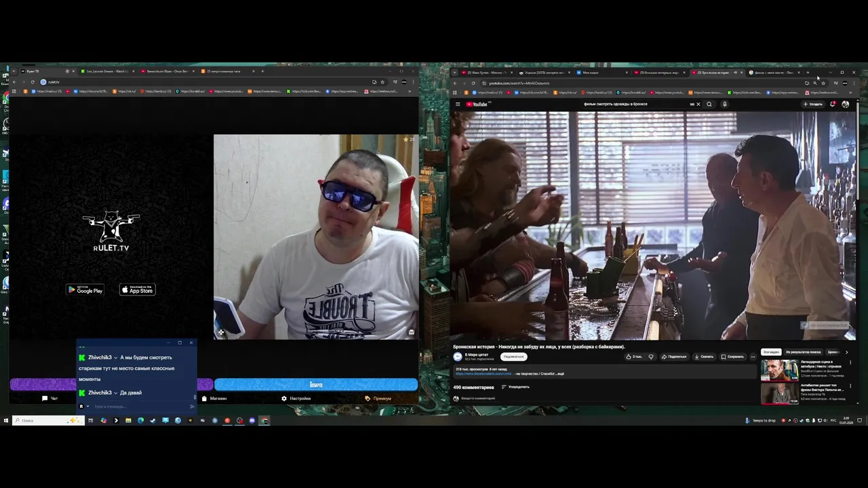Viewport: 868px width, 488px height.
Task: Open Microsoft Edge from the taskbar
Action: (x=140, y=420)
